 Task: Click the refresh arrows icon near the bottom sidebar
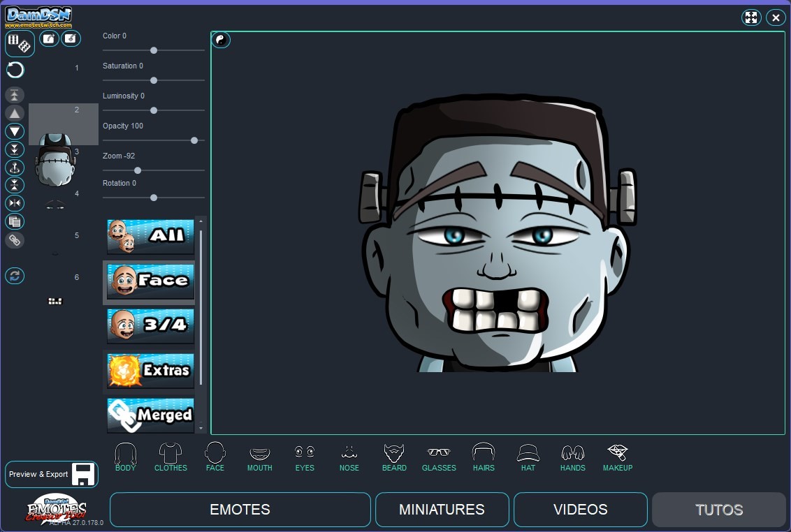(14, 276)
